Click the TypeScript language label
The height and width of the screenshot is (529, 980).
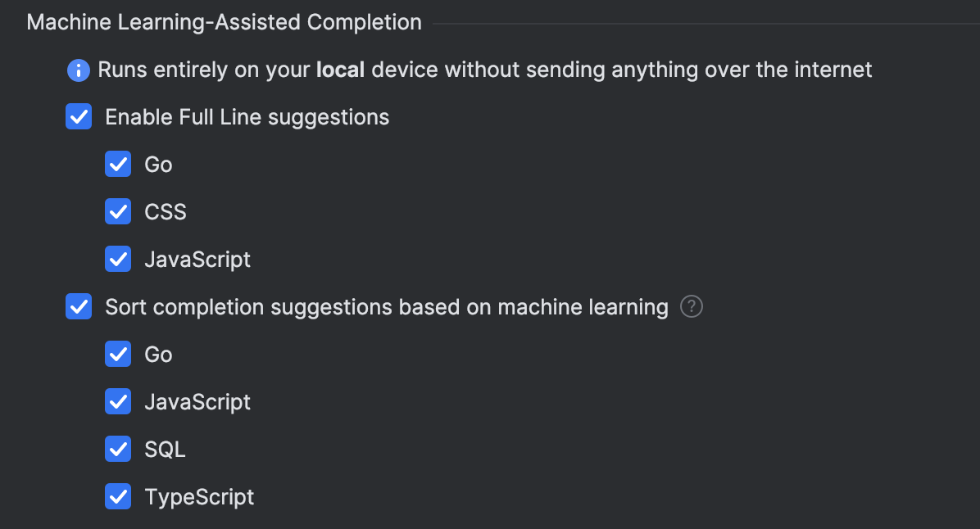[x=199, y=496]
